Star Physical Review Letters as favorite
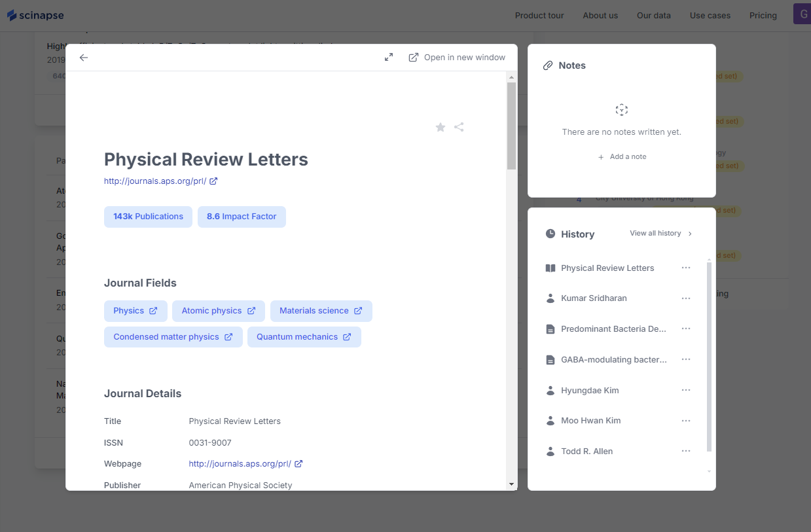This screenshot has width=811, height=532. click(441, 127)
